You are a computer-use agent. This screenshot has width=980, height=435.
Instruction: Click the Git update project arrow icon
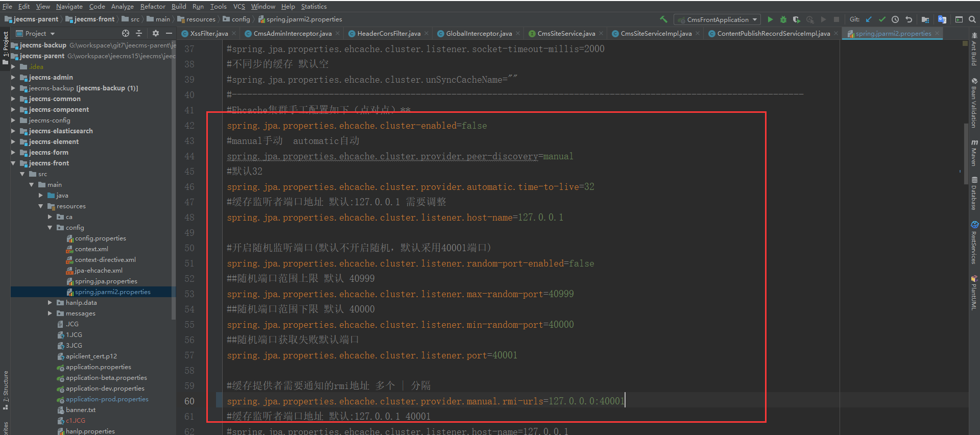[x=869, y=19]
